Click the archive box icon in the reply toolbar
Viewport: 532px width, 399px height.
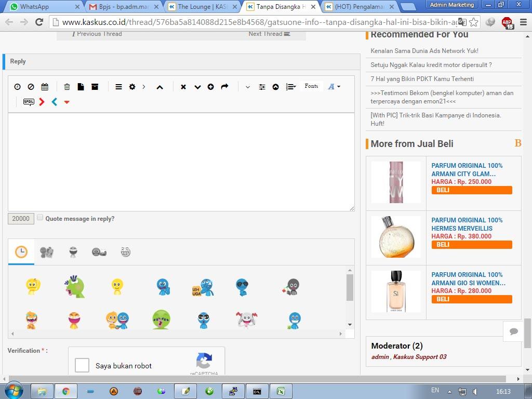[x=95, y=87]
